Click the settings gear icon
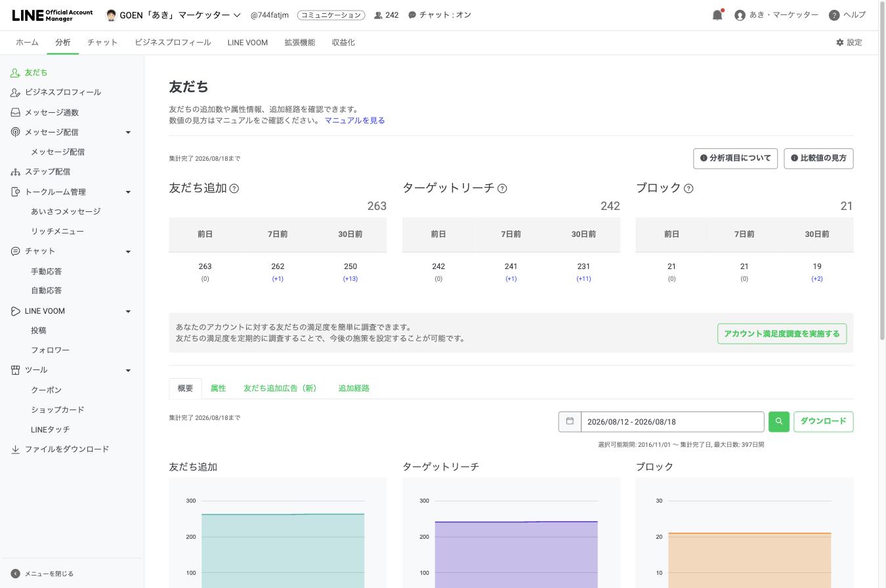Image resolution: width=886 pixels, height=588 pixels. click(839, 43)
